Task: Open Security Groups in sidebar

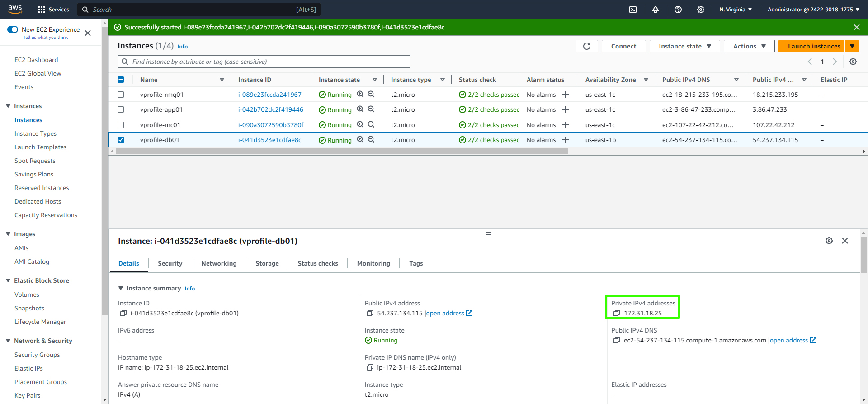Action: coord(37,355)
